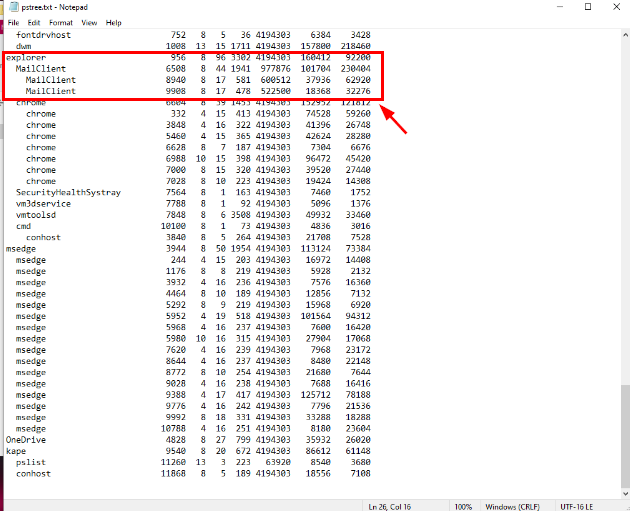
Task: Click msedge row with PID 9776
Action: pyautogui.click(x=193, y=406)
